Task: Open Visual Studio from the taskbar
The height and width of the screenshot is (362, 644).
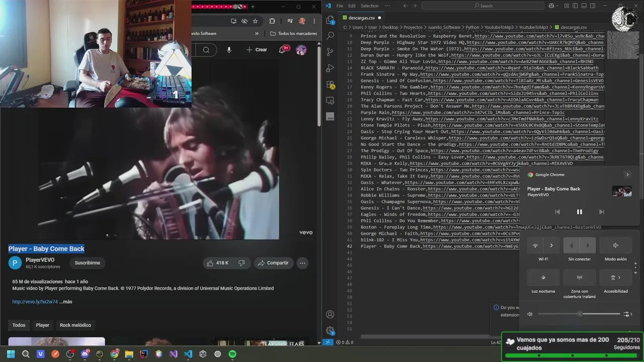Action: tap(173, 354)
